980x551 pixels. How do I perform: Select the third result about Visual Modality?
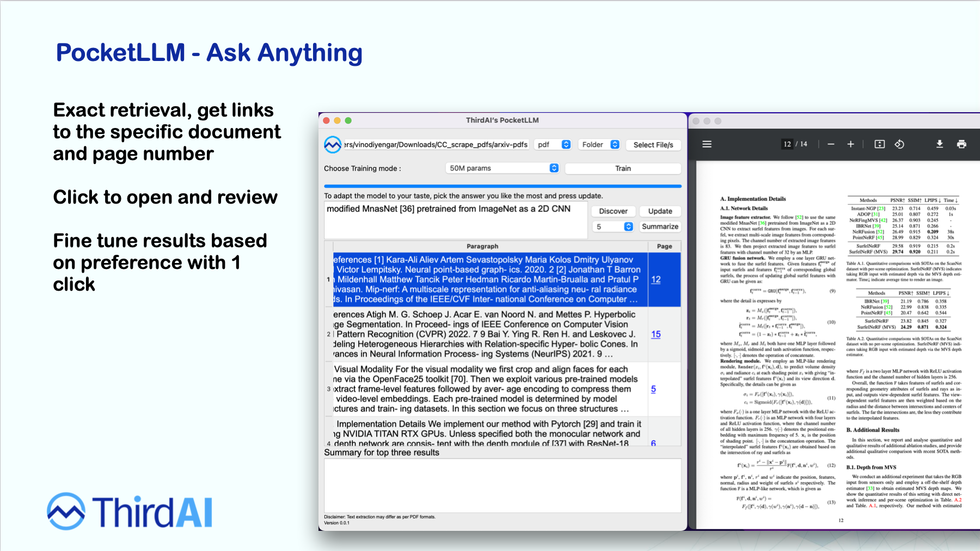[490, 389]
